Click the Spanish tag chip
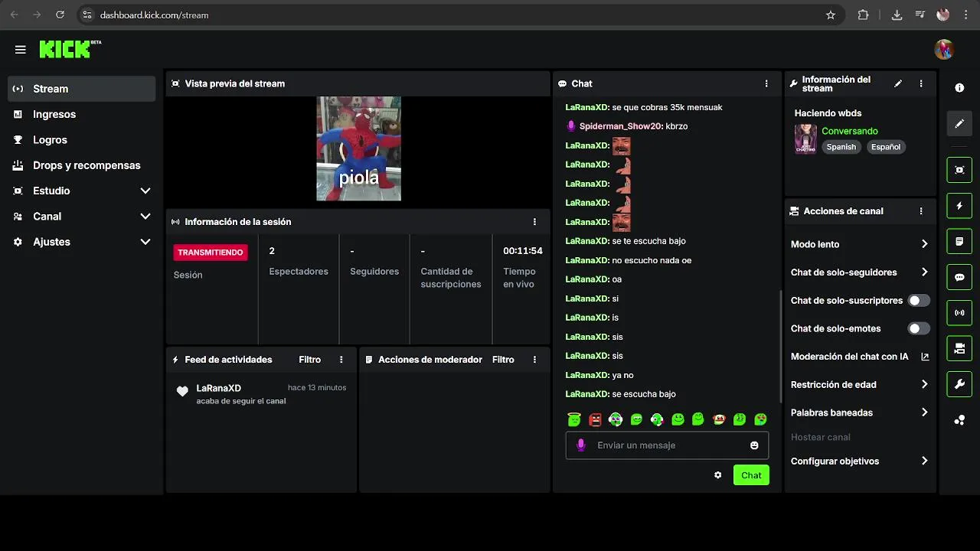Image resolution: width=980 pixels, height=551 pixels. (x=841, y=147)
